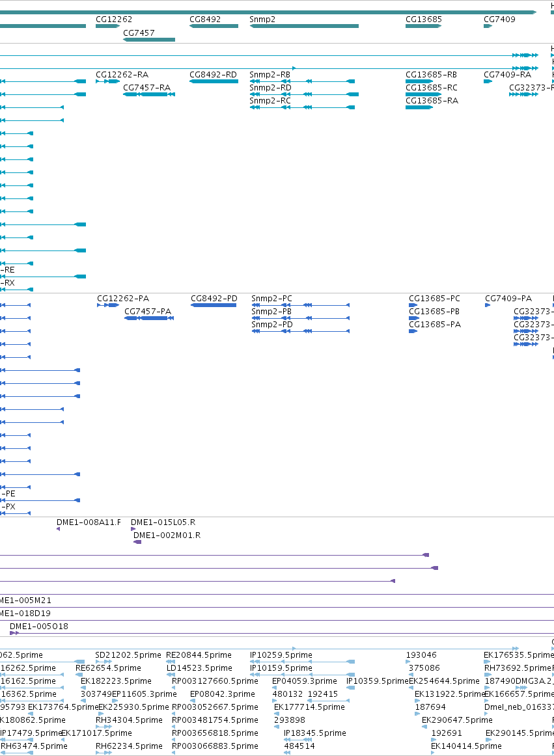Select protein CG13685-PA

(x=435, y=325)
